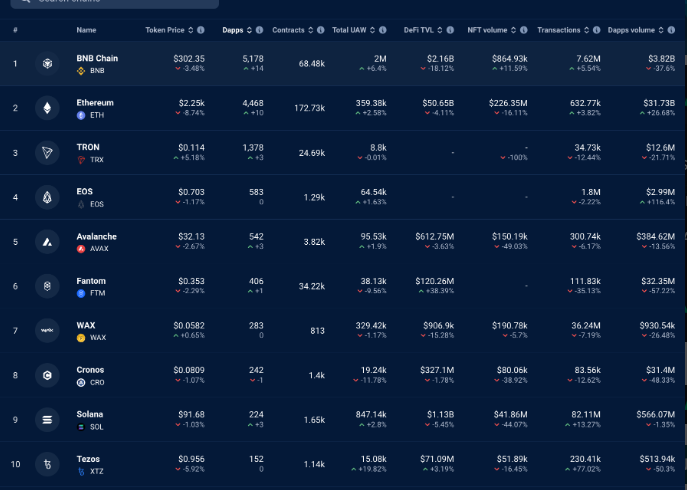
Task: Click the Ethereum chain logo icon
Action: (47, 108)
